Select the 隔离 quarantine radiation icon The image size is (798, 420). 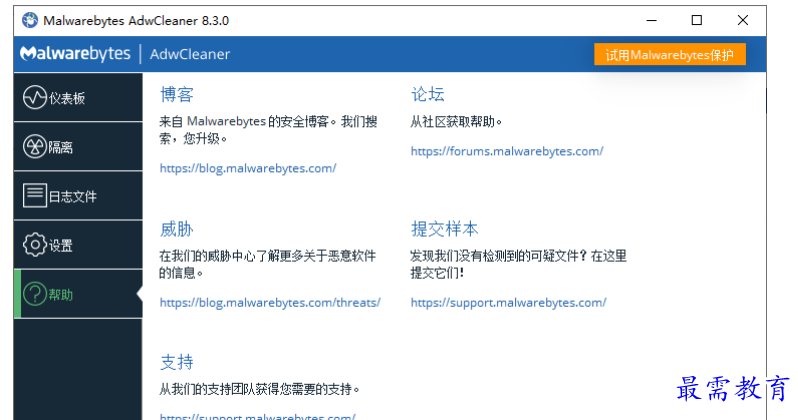pyautogui.click(x=35, y=147)
